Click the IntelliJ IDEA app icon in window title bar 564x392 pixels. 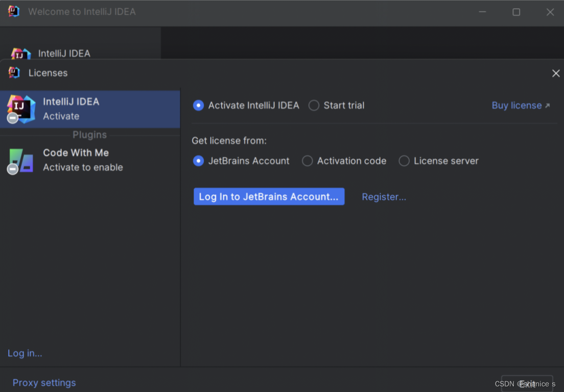(x=13, y=11)
